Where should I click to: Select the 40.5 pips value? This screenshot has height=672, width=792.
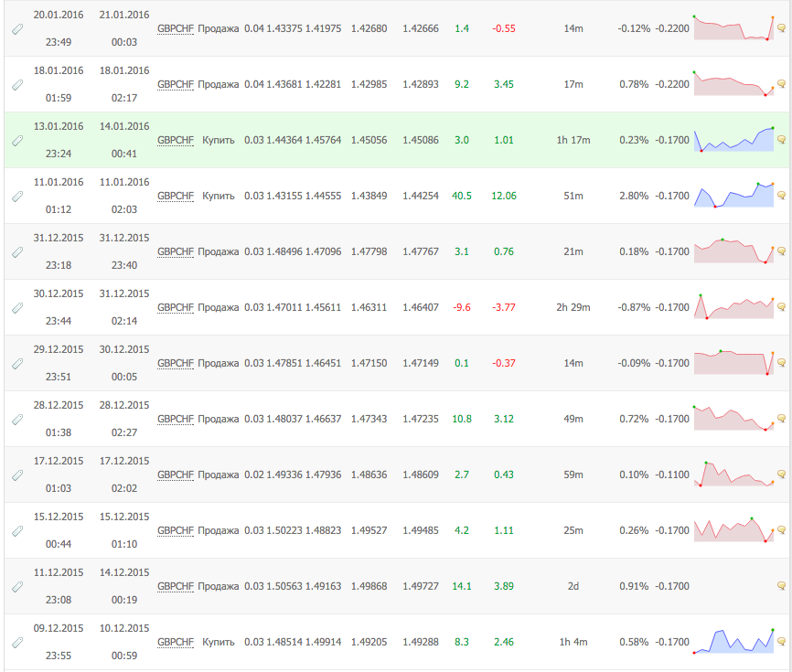pos(462,196)
